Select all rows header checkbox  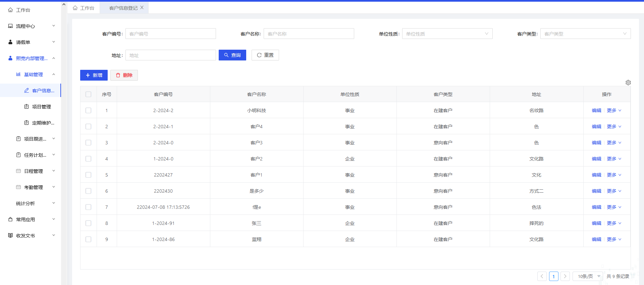(89, 94)
